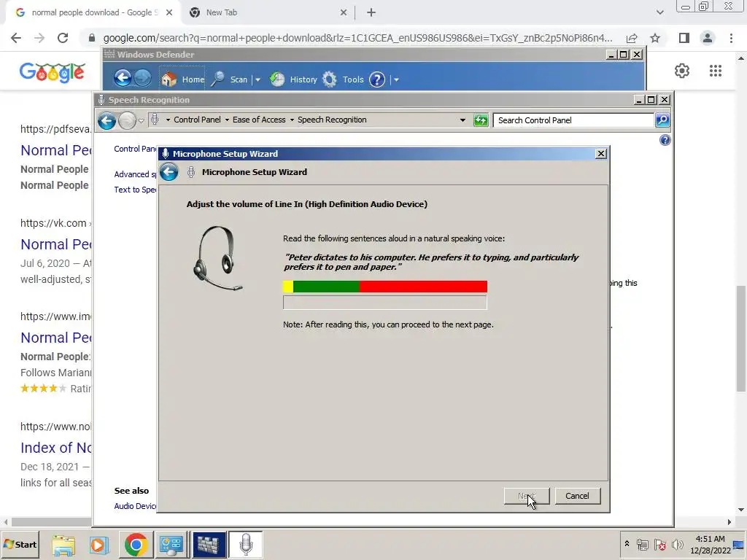Screen dimensions: 747x560
Task: Click the microphone volume level meter
Action: point(385,286)
